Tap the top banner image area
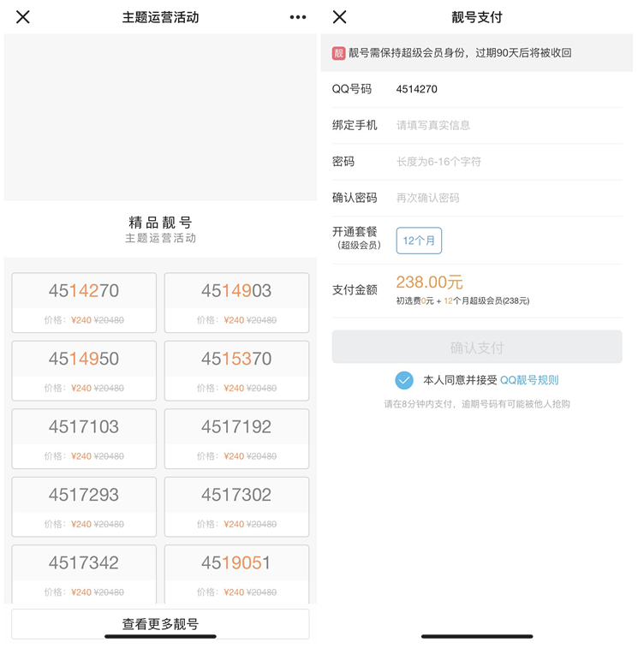 (x=160, y=117)
